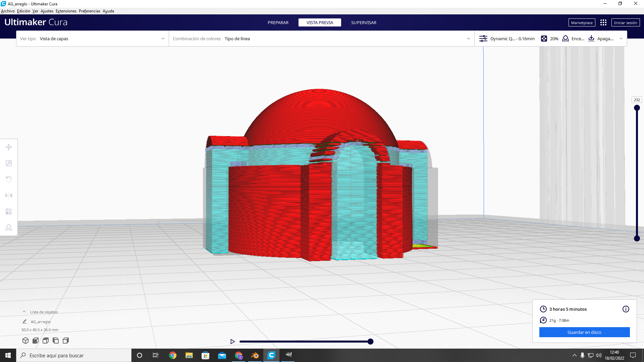Screen dimensions: 644x362
Task: Click the pencil icon next to AG_arreglo
Action: 24,321
